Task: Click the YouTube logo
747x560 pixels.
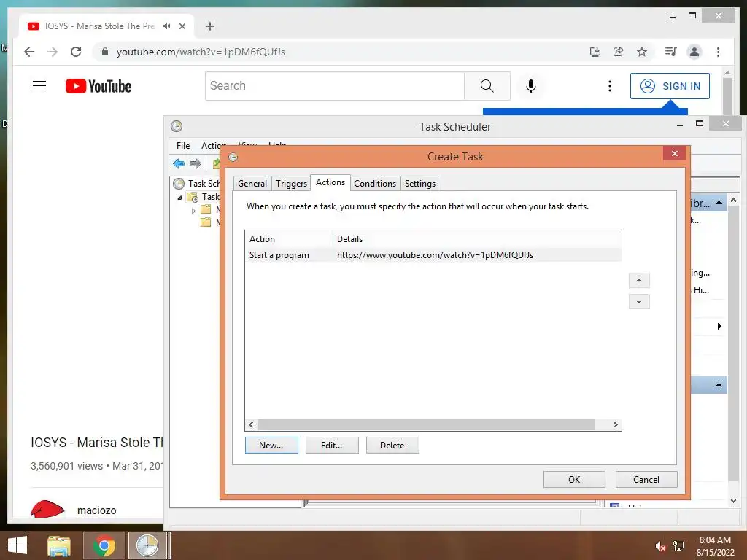Action: click(98, 86)
